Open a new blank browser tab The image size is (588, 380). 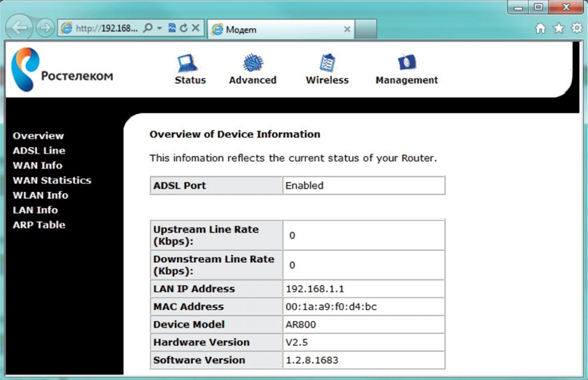(365, 29)
